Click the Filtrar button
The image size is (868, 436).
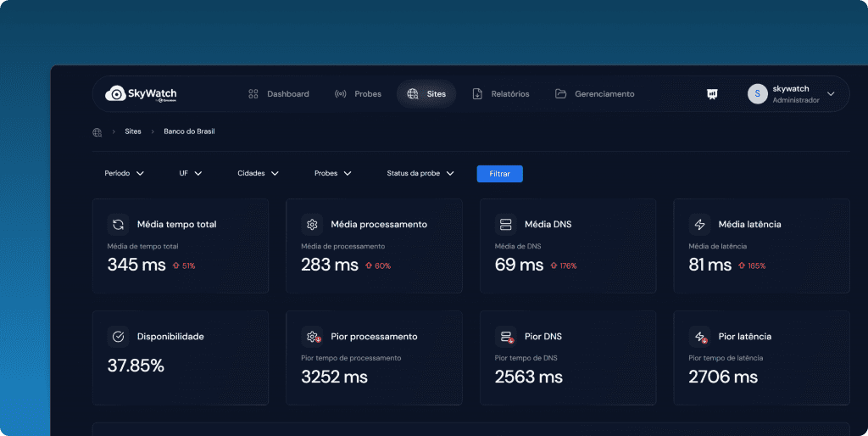[x=500, y=174]
